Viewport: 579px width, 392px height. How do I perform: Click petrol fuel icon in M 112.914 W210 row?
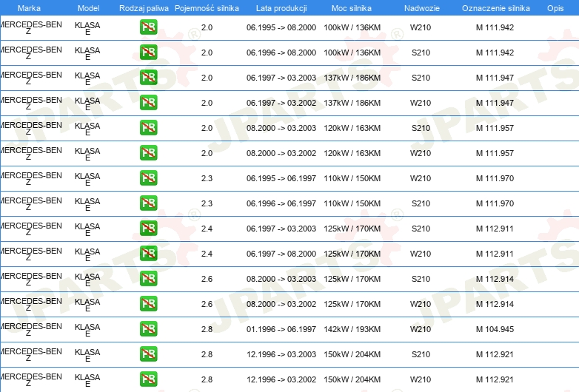pos(148,304)
